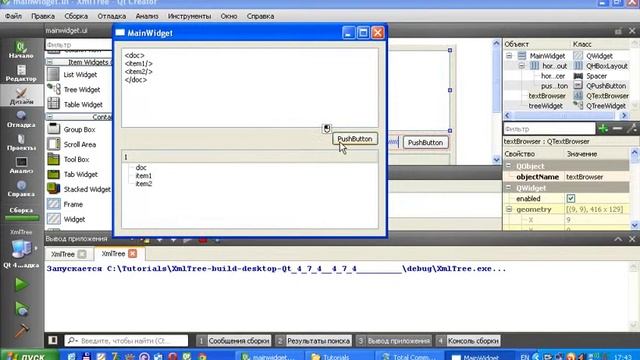
Task: Open property editor wrench settings icon
Action: 632,129
